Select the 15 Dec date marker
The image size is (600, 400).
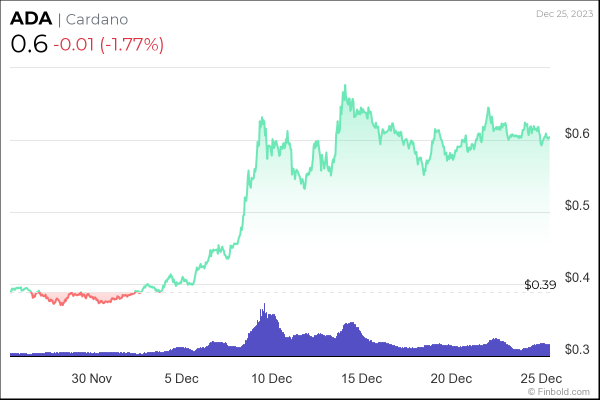pos(362,379)
